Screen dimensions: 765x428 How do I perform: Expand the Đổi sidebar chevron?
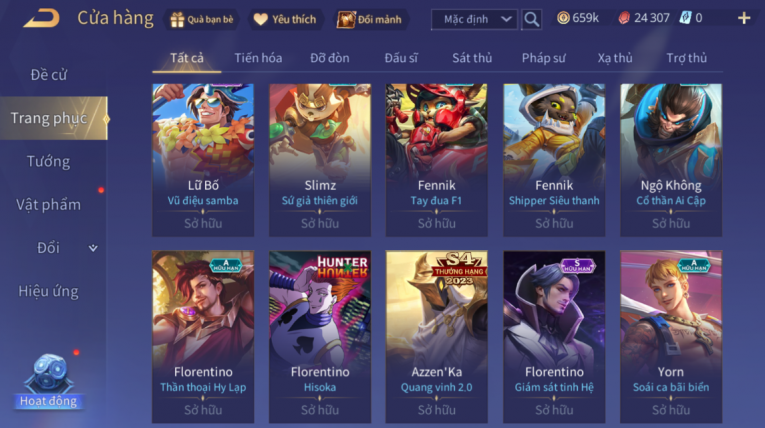[93, 248]
